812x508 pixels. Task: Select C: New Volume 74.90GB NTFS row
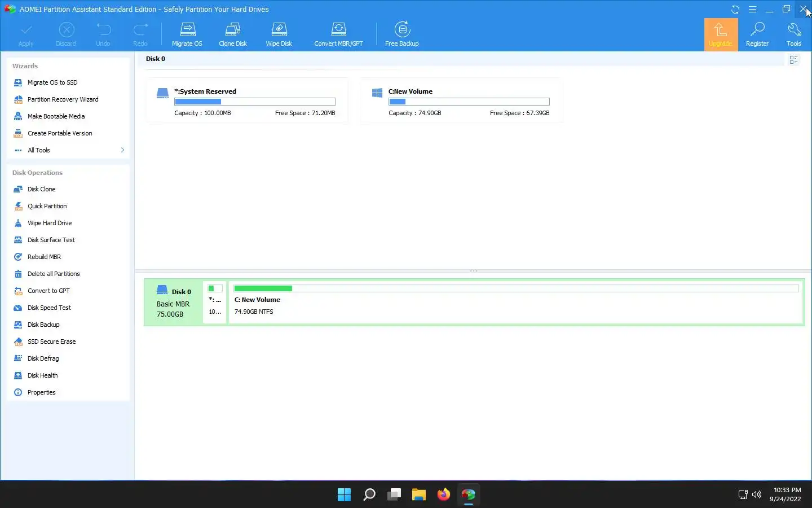[x=516, y=303]
